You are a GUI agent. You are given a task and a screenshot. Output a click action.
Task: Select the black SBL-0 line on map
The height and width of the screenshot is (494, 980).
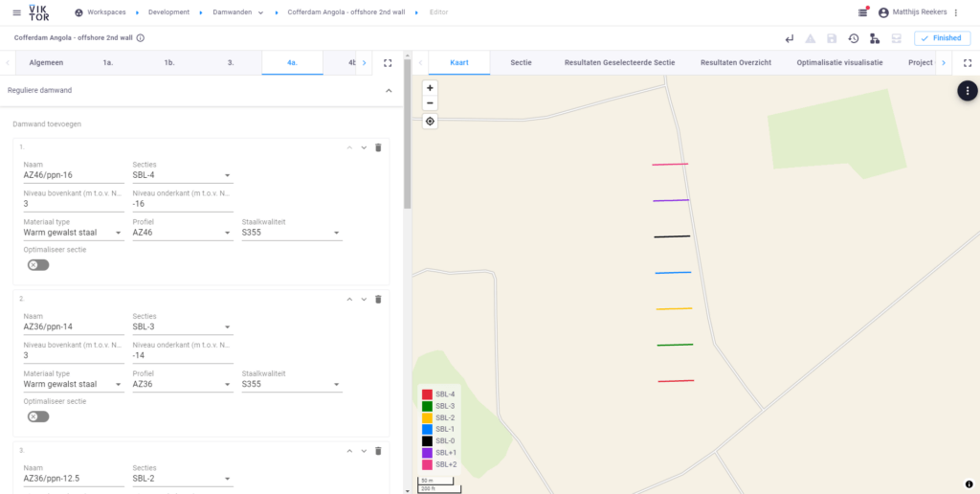[672, 236]
